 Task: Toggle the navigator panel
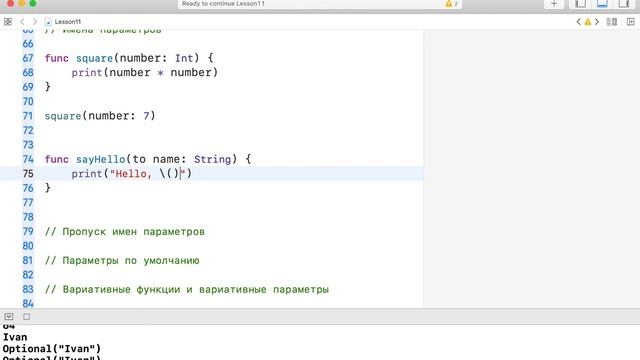(x=580, y=4)
